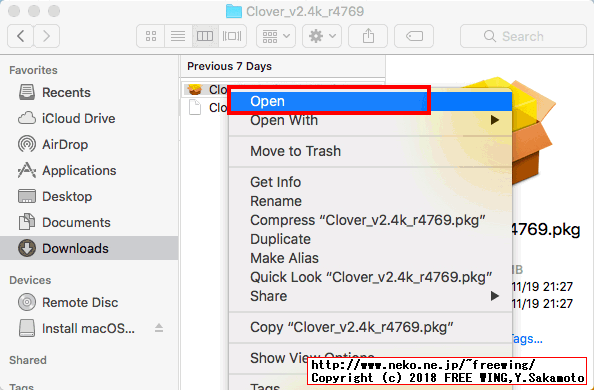594x390 pixels.
Task: Open Applications in the sidebar
Action: click(89, 171)
